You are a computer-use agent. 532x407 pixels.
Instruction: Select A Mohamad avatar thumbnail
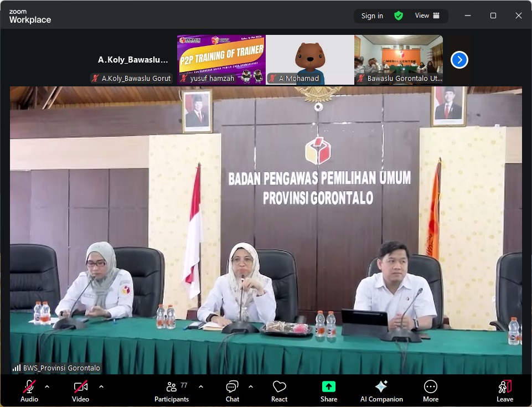click(x=310, y=60)
